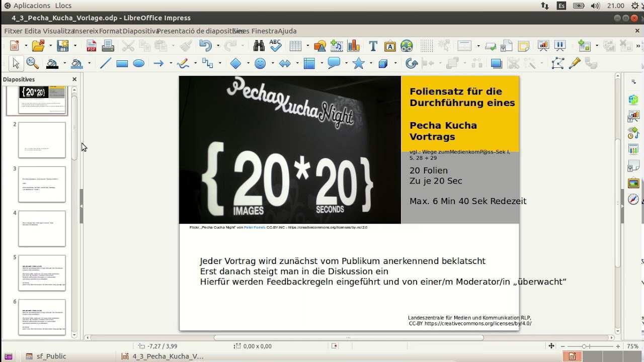Viewport: 644px width, 362px height.
Task: Toggle the grid display button
Action: click(x=426, y=46)
